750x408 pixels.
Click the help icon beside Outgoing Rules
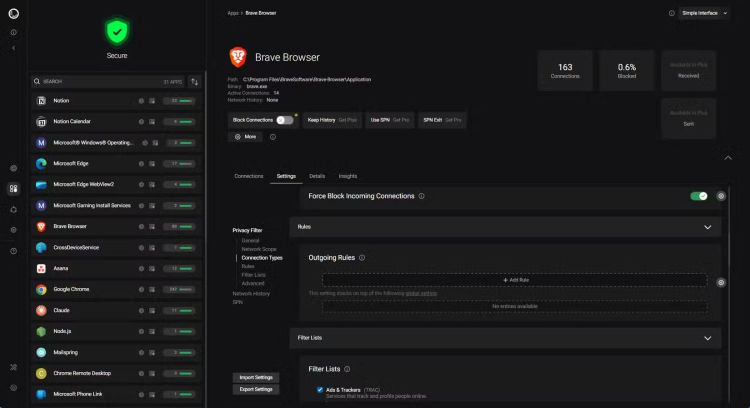coord(362,257)
